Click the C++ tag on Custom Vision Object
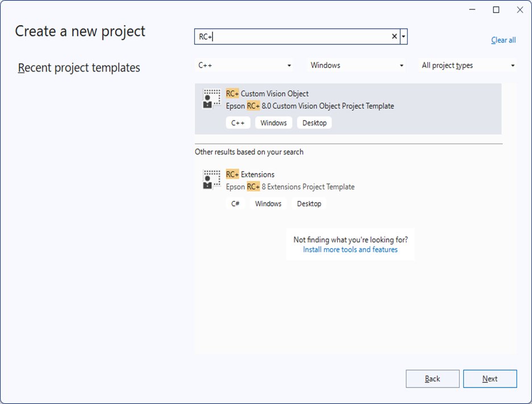 pos(238,123)
